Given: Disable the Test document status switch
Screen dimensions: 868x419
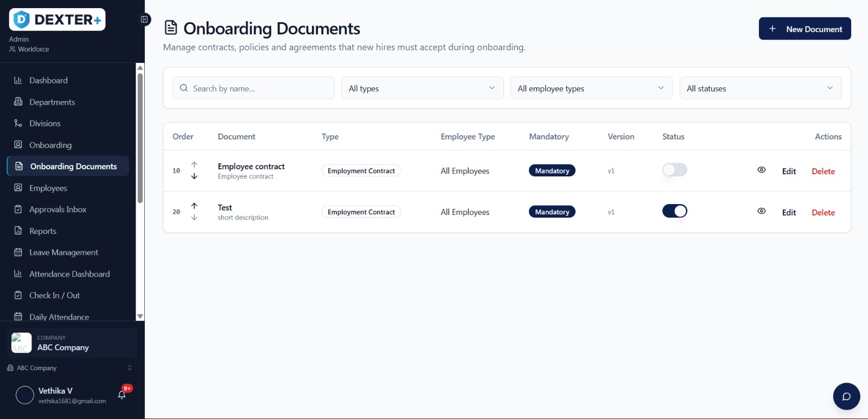Looking at the screenshot, I should (x=675, y=211).
